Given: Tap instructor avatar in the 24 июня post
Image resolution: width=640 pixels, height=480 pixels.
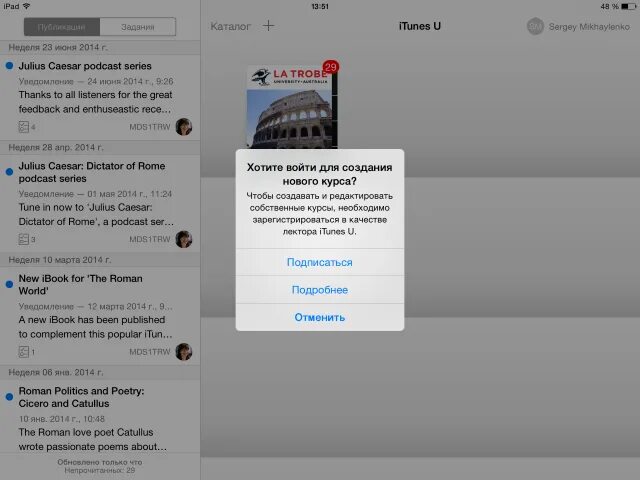Looking at the screenshot, I should [184, 127].
